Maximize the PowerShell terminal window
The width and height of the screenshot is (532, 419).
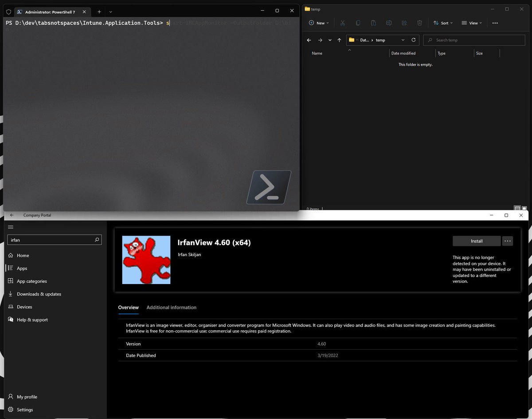[277, 11]
